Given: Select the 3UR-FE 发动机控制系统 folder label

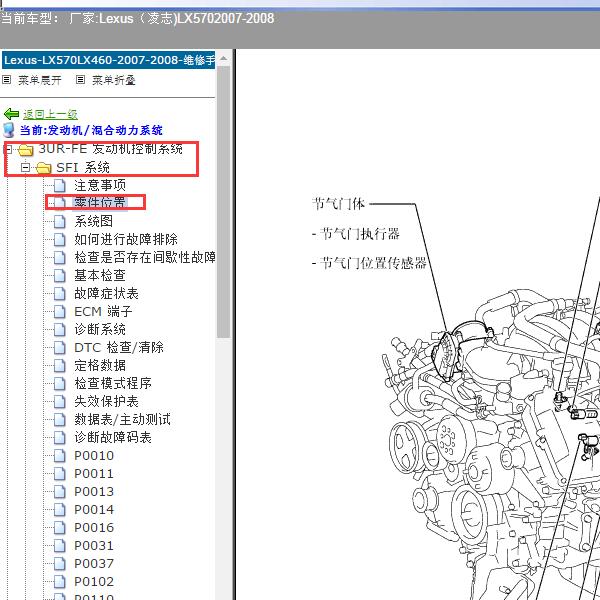Looking at the screenshot, I should pyautogui.click(x=111, y=149).
